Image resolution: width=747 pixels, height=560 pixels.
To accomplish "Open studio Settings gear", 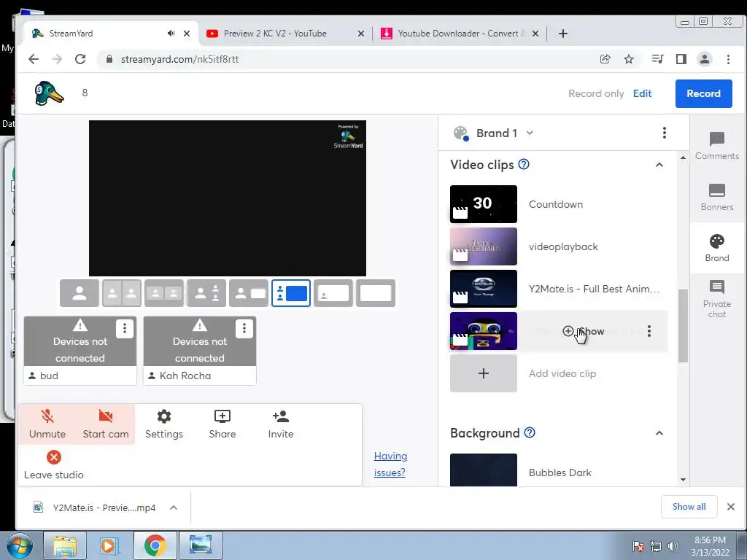I will (164, 424).
